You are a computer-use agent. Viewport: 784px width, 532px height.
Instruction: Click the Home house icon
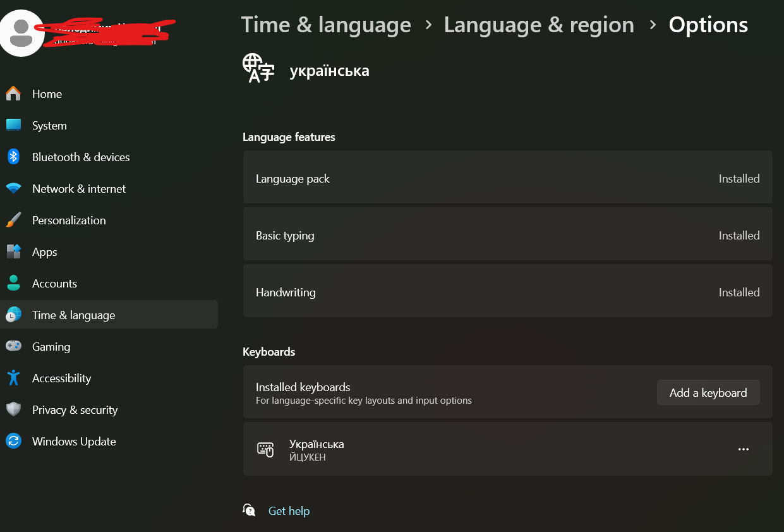tap(13, 94)
